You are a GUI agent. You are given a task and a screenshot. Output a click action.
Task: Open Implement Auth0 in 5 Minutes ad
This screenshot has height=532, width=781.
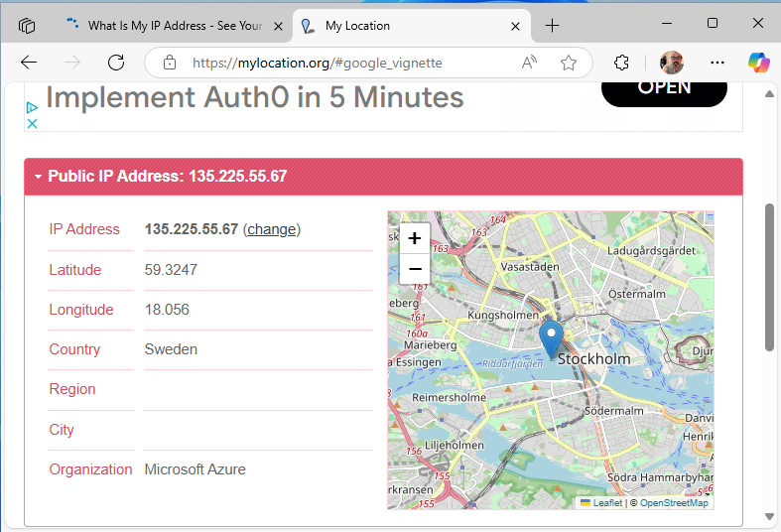[254, 96]
